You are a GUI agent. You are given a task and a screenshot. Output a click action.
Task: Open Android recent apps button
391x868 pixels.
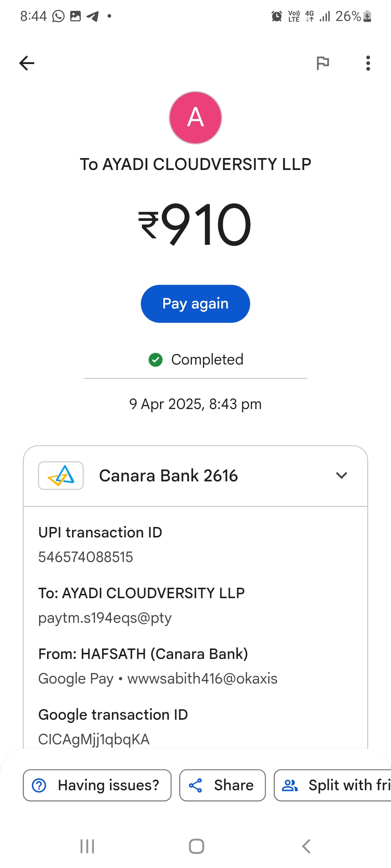coord(87,846)
